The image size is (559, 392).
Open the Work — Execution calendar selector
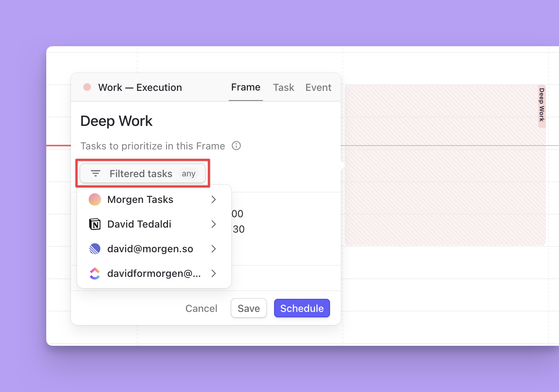pyautogui.click(x=133, y=87)
